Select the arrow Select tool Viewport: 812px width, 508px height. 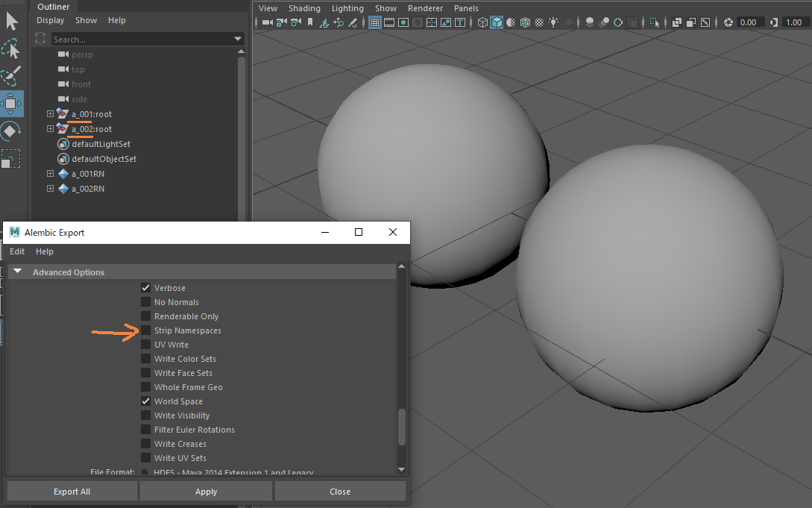11,21
